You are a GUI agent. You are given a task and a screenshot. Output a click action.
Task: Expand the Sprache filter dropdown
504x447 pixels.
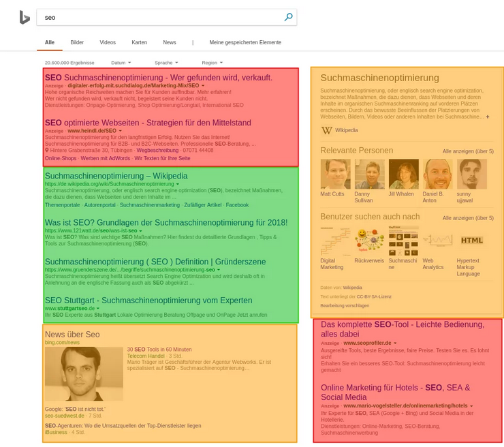[166, 63]
